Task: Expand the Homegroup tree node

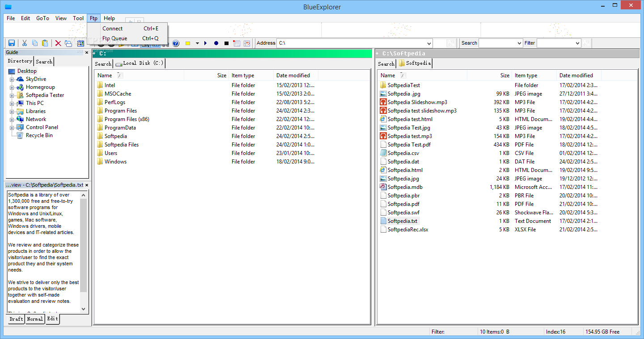Action: tap(12, 87)
